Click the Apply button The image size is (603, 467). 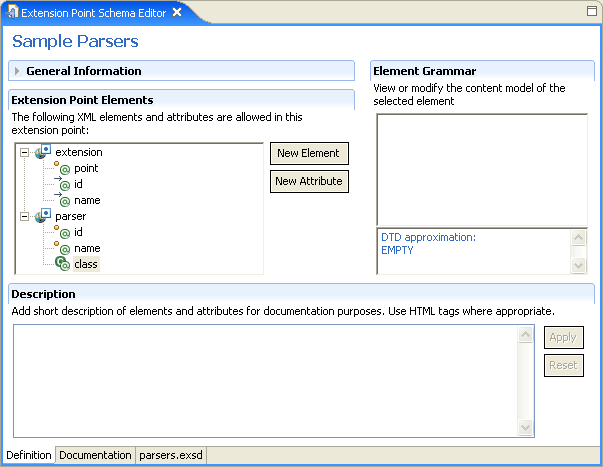(x=563, y=337)
